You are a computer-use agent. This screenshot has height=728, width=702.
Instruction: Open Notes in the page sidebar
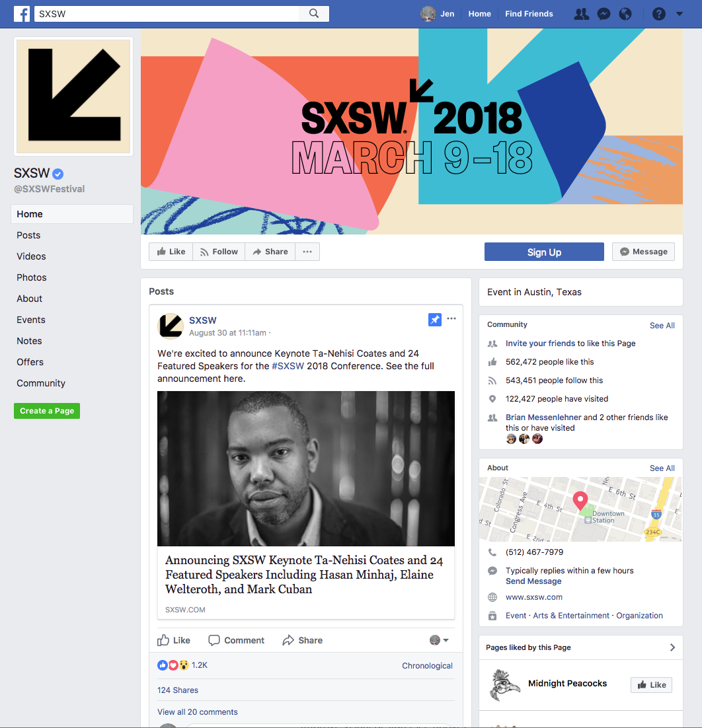(x=29, y=341)
